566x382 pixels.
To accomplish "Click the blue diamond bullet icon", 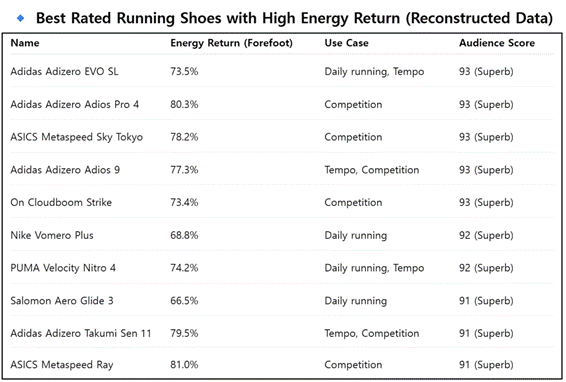I will pyautogui.click(x=21, y=18).
